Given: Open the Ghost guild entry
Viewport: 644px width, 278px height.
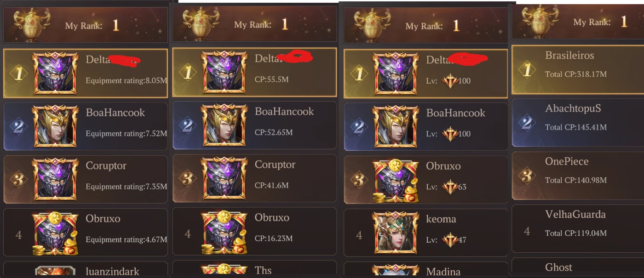Looking at the screenshot, I should (578, 267).
